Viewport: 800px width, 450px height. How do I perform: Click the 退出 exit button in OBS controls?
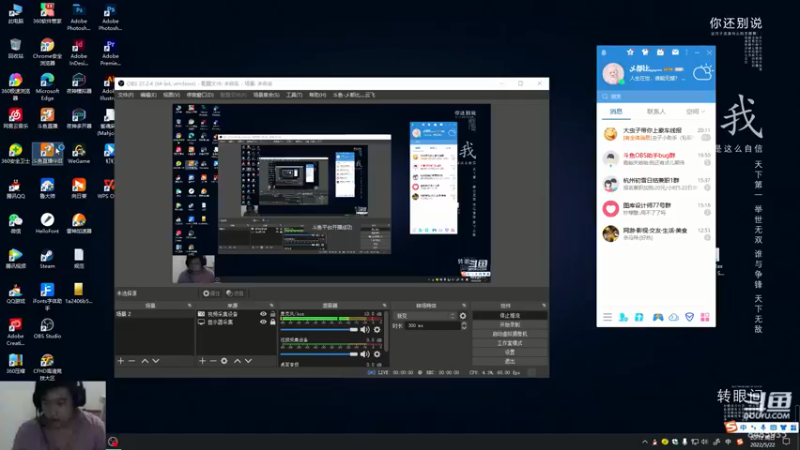[x=510, y=361]
